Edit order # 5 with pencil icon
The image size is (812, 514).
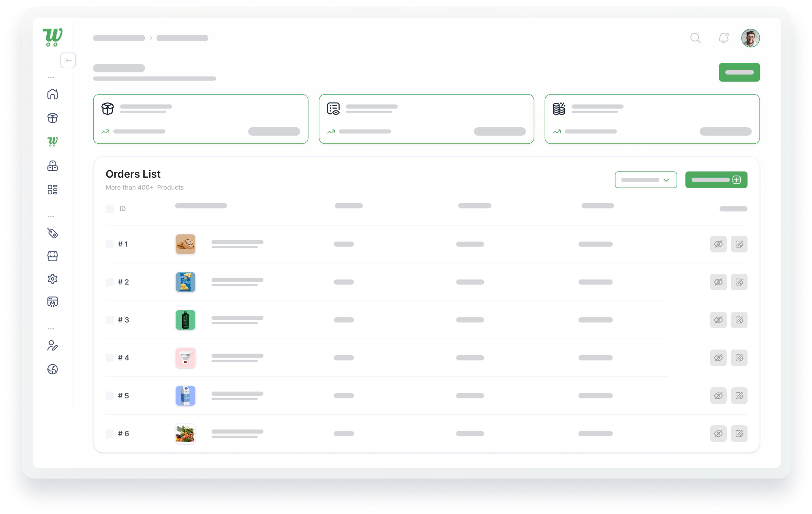point(739,396)
